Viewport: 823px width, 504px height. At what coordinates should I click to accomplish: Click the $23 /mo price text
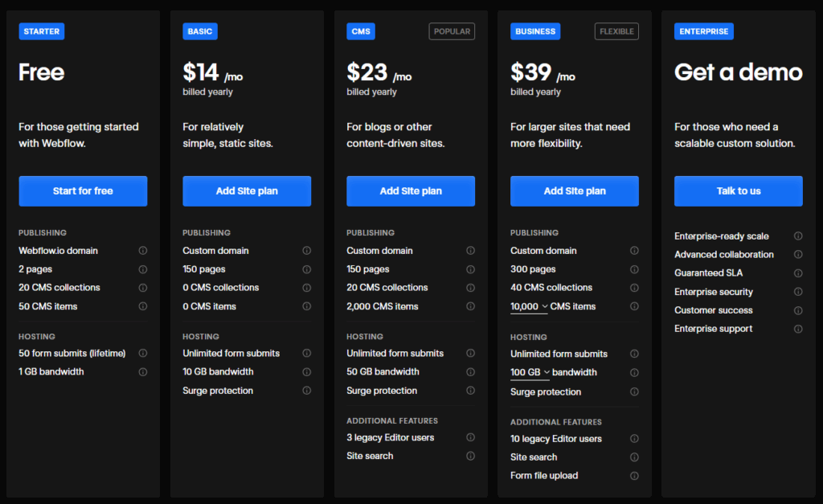(x=379, y=72)
